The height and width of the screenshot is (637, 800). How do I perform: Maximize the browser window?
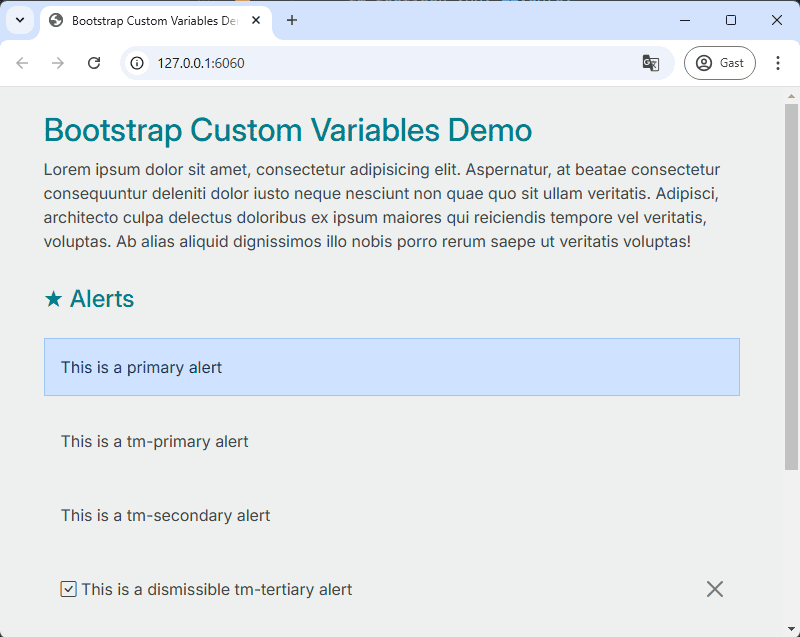[x=731, y=20]
